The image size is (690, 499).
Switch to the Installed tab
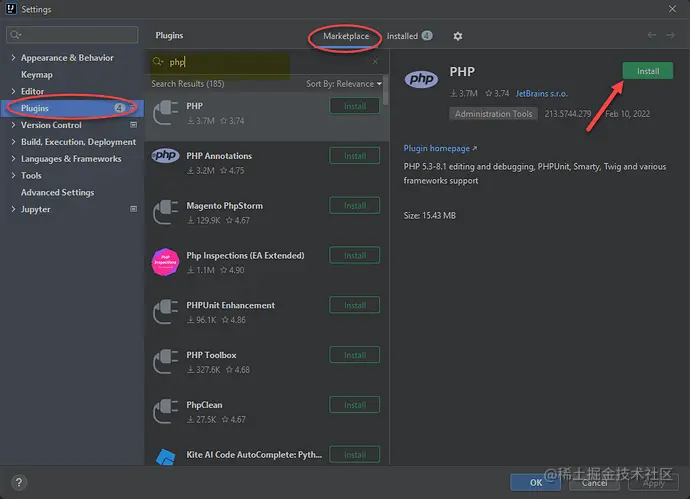409,36
